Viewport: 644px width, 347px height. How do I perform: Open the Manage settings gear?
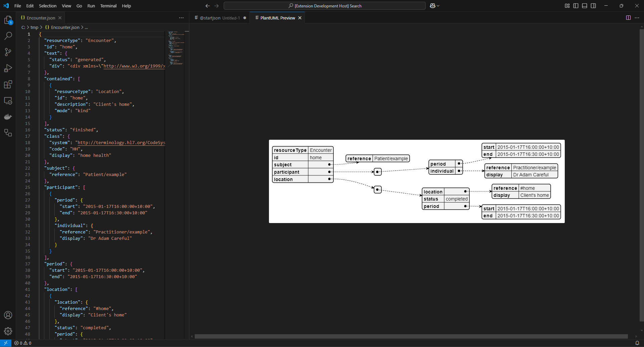tap(8, 331)
